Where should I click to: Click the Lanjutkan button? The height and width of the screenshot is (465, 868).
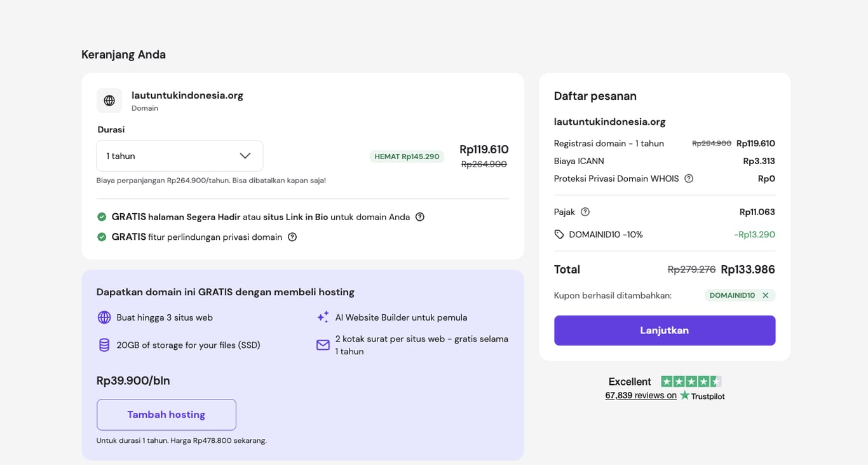click(x=665, y=331)
